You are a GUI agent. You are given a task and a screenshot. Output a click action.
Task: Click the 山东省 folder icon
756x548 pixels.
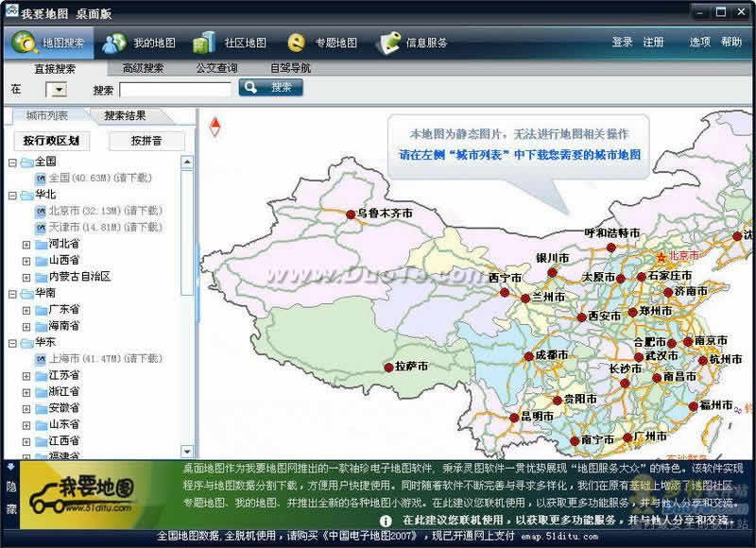41,425
